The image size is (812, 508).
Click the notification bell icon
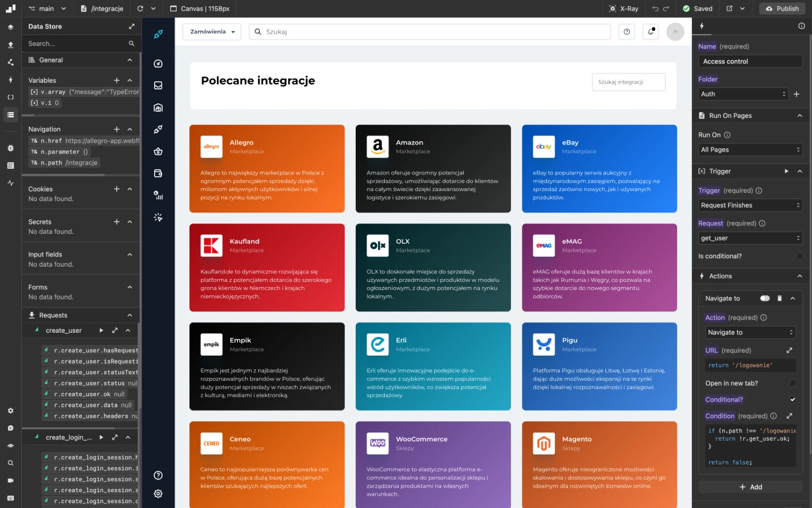(x=651, y=31)
